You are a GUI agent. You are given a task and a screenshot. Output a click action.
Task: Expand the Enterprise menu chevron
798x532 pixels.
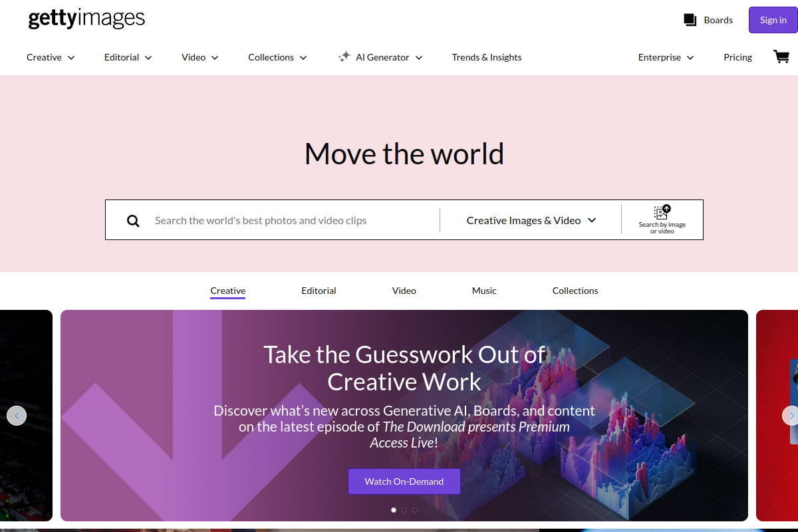coord(690,58)
